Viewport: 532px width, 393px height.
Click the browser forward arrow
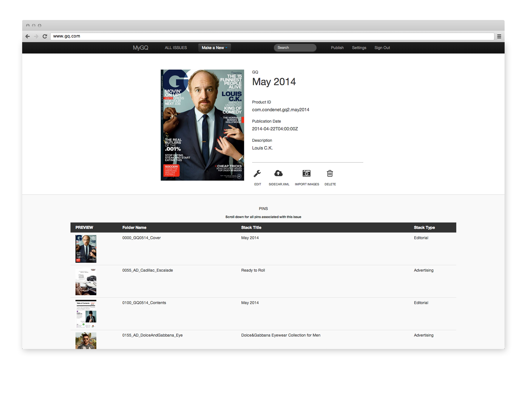click(x=36, y=36)
